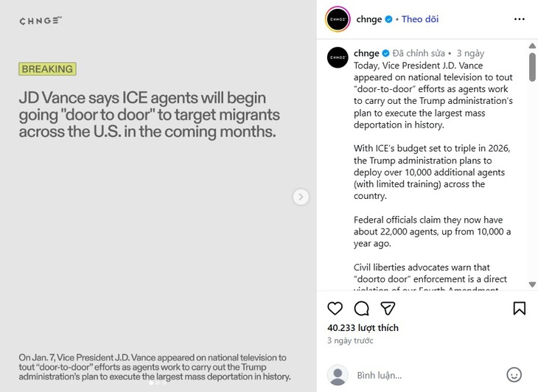The width and height of the screenshot is (538, 392).
Task: Save post with bookmark icon
Action: click(519, 308)
